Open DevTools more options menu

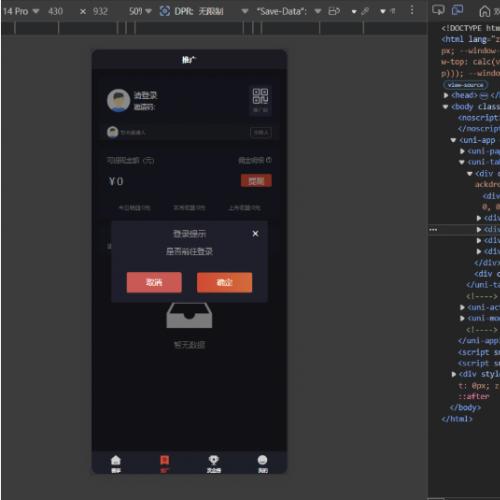[x=412, y=10]
